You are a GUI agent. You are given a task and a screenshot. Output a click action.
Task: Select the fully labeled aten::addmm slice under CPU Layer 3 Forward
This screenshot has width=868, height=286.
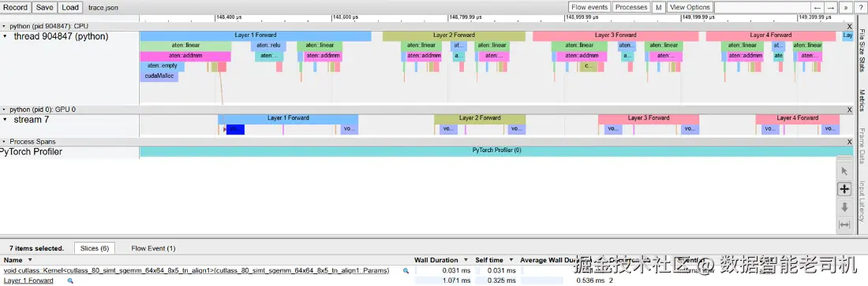click(x=582, y=56)
